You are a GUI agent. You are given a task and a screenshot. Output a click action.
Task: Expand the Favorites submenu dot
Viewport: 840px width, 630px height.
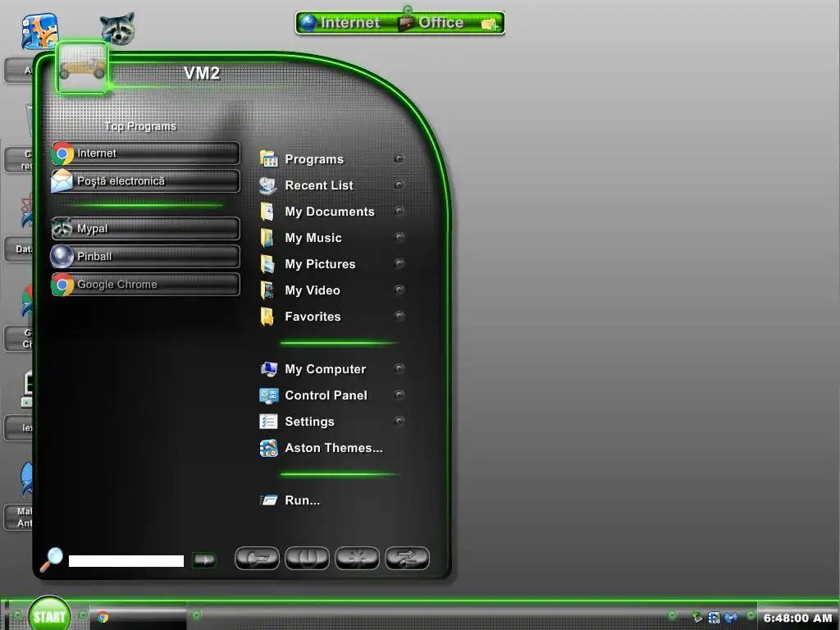point(399,316)
